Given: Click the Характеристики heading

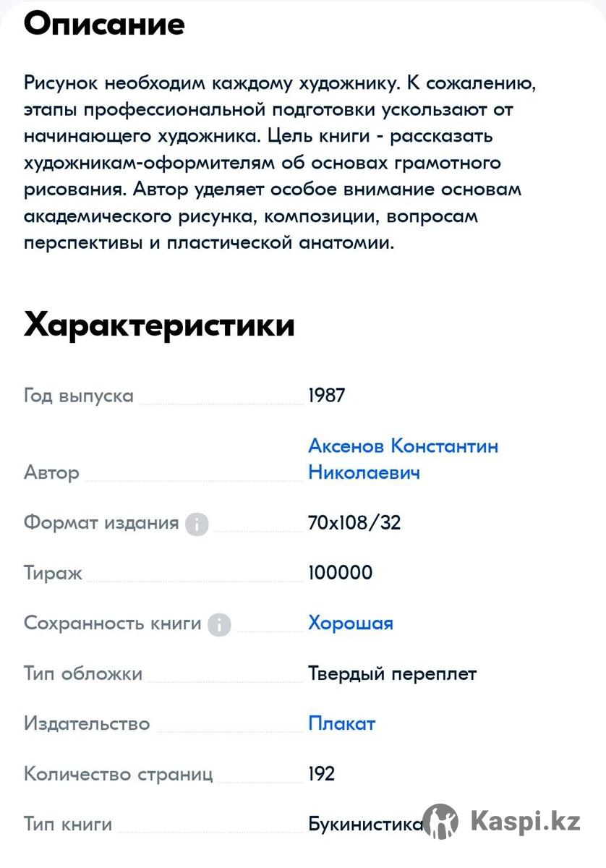Looking at the screenshot, I should pyautogui.click(x=159, y=325).
